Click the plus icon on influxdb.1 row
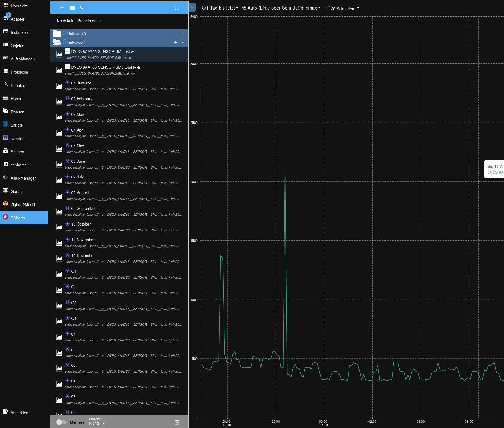 point(175,43)
